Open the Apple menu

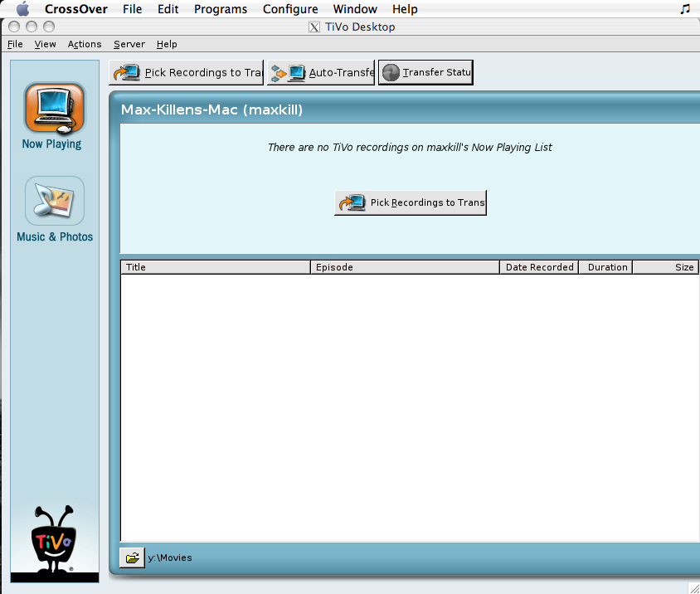[x=21, y=9]
